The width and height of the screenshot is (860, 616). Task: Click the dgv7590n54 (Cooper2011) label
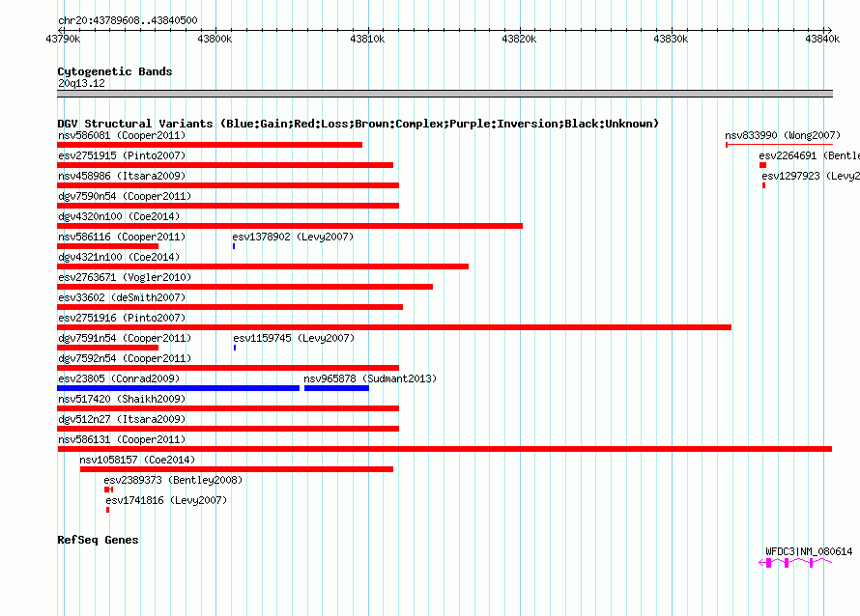click(x=125, y=196)
